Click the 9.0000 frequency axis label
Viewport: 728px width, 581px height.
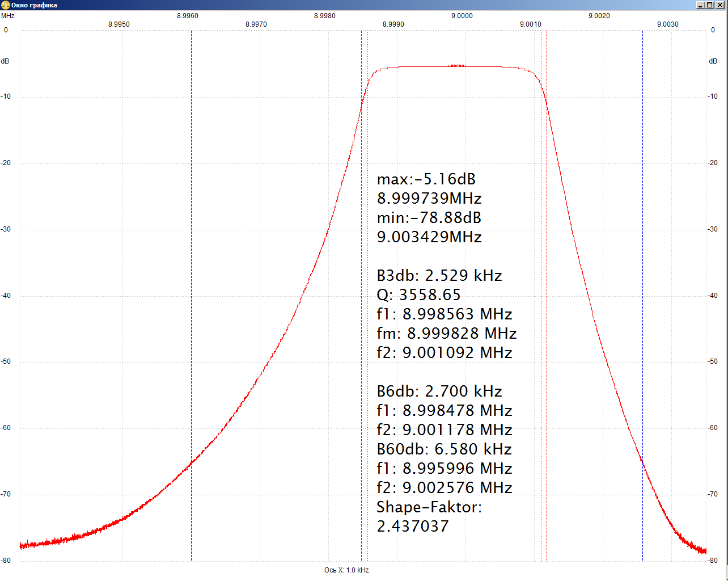462,16
